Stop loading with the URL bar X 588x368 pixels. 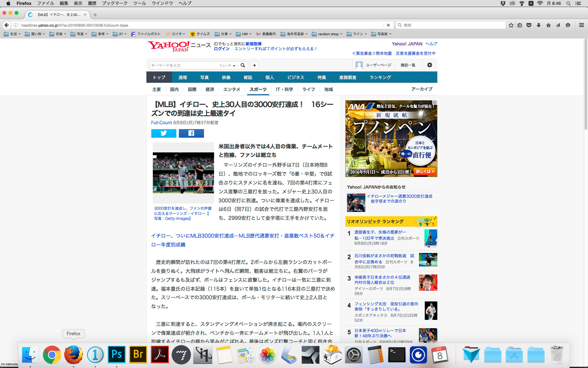point(388,25)
